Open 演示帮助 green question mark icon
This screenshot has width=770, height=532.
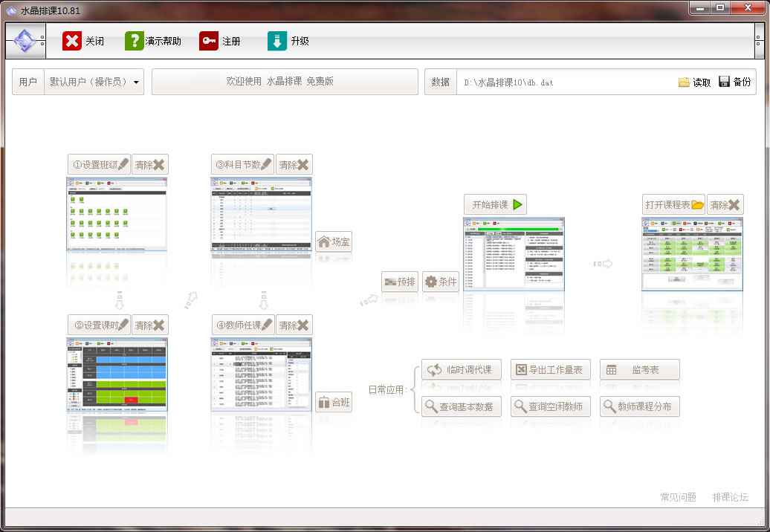[135, 41]
